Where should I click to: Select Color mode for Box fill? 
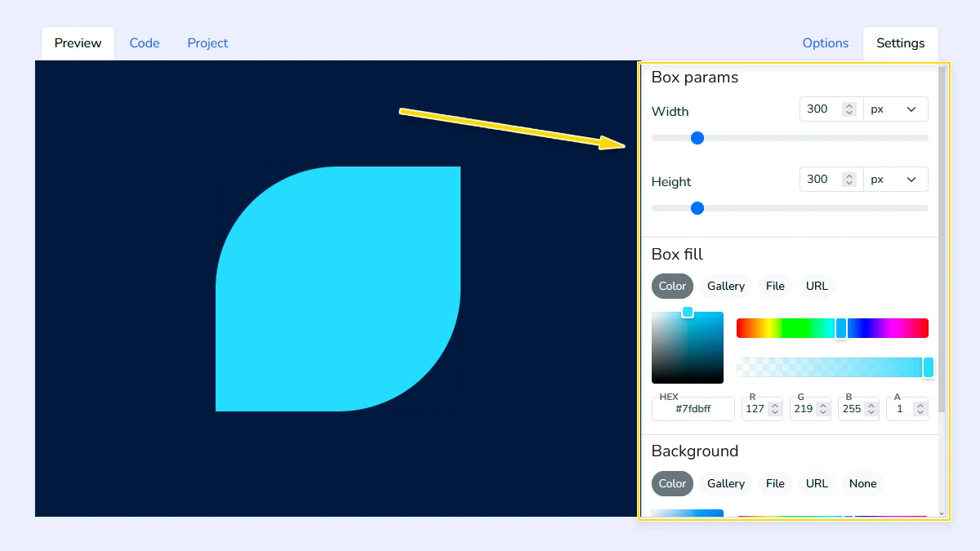tap(671, 286)
